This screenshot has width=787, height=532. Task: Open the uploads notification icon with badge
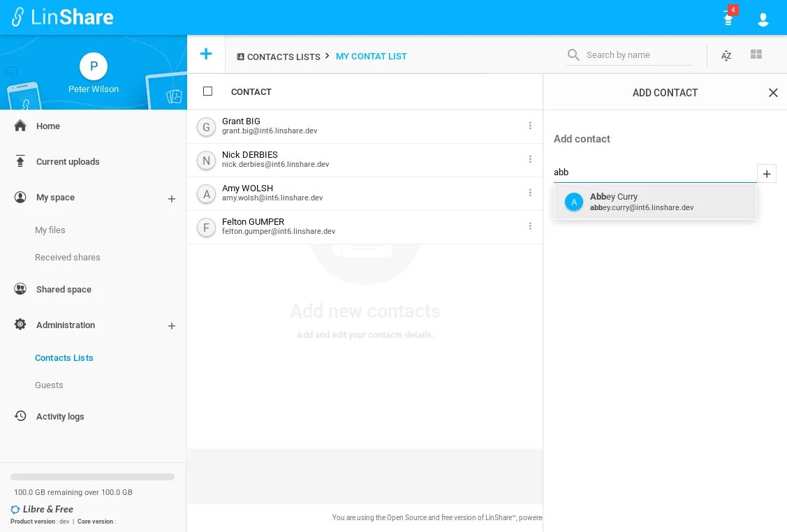(729, 18)
